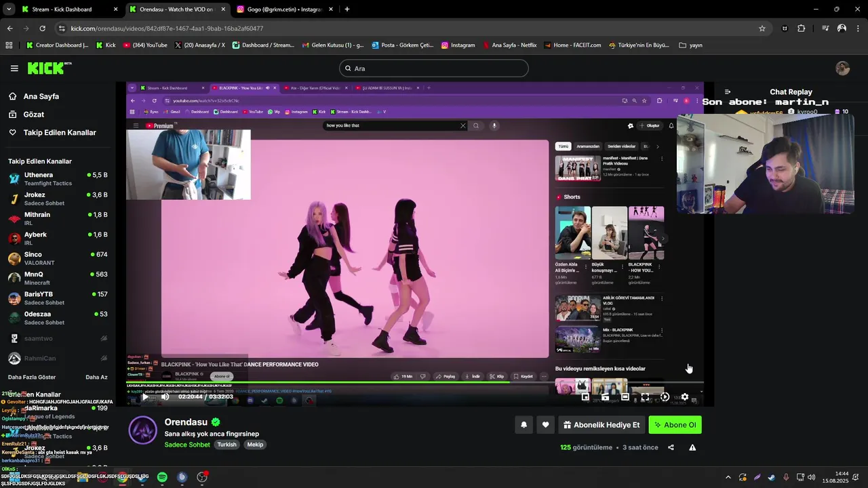868x488 pixels.
Task: Play the VOD video
Action: coord(144,396)
